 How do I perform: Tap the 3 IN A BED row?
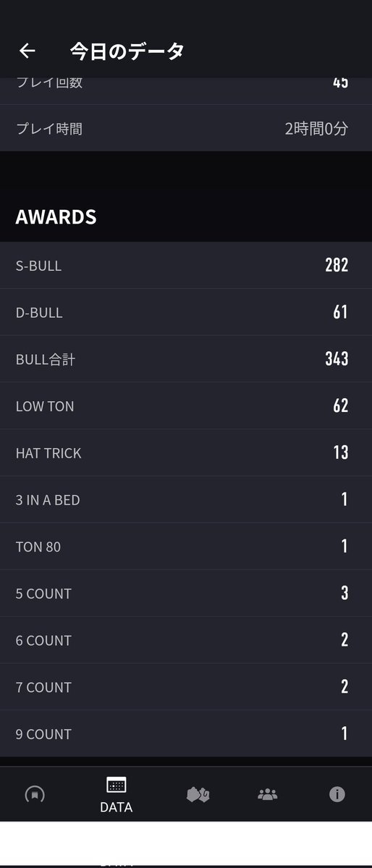coord(186,500)
